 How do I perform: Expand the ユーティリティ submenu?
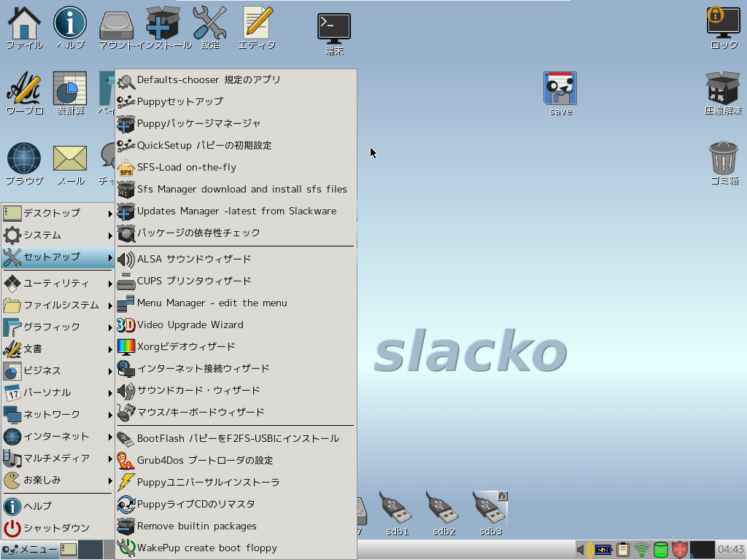(58, 284)
